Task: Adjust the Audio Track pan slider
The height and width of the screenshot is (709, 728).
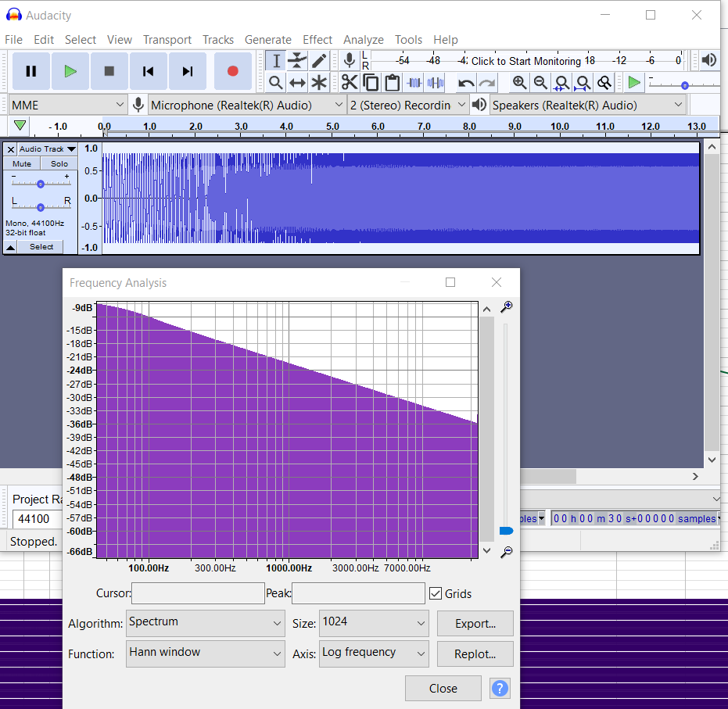Action: pyautogui.click(x=41, y=207)
